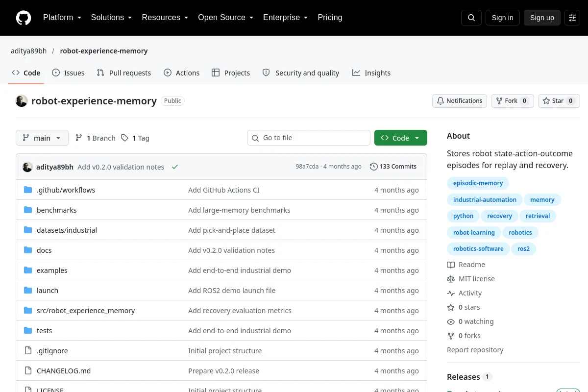Expand the Resources menu

pos(165,18)
